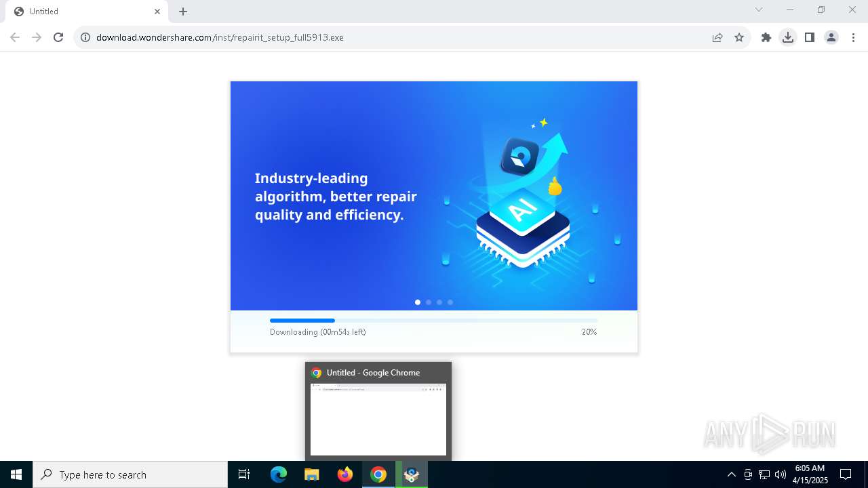The height and width of the screenshot is (488, 868).
Task: Open Windows Start menu
Action: tap(16, 474)
